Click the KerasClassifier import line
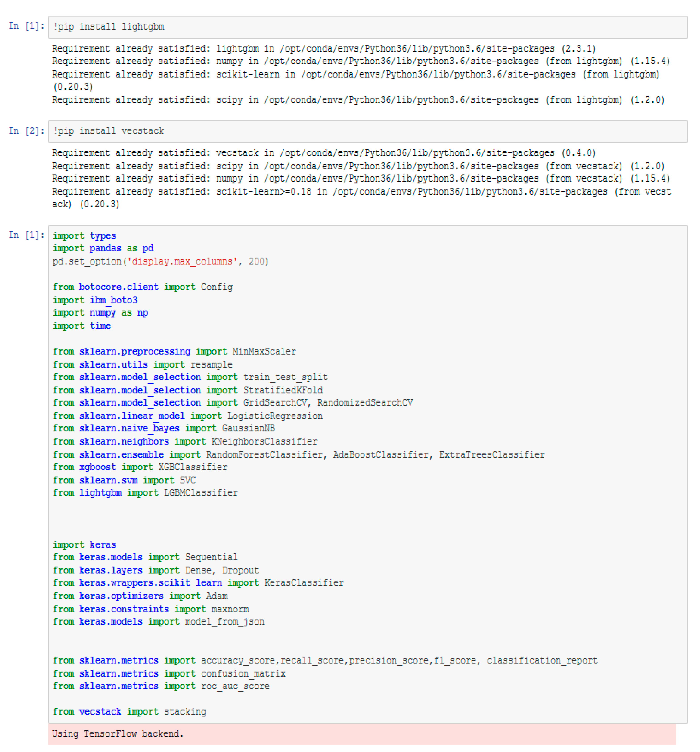700x752 pixels. pos(198,583)
